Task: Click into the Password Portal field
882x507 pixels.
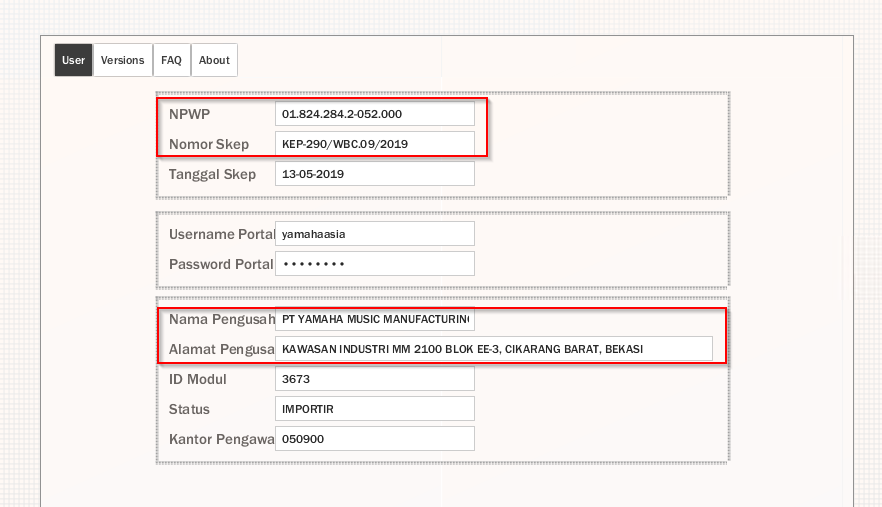Action: [374, 264]
